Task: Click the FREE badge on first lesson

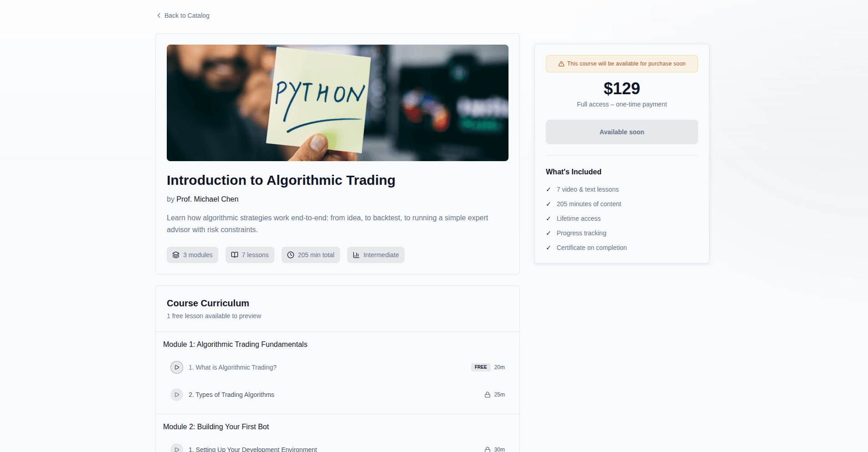Action: click(481, 367)
